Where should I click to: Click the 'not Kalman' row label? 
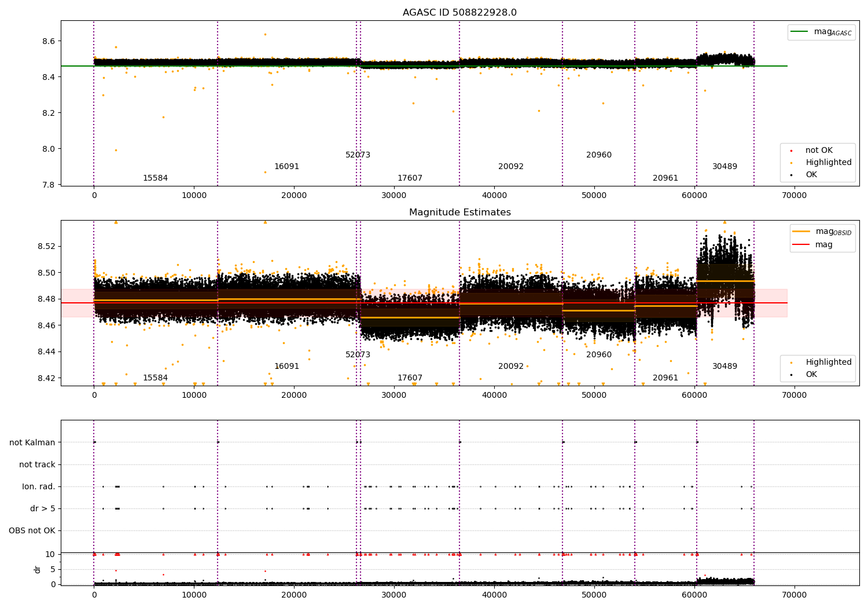click(x=32, y=442)
